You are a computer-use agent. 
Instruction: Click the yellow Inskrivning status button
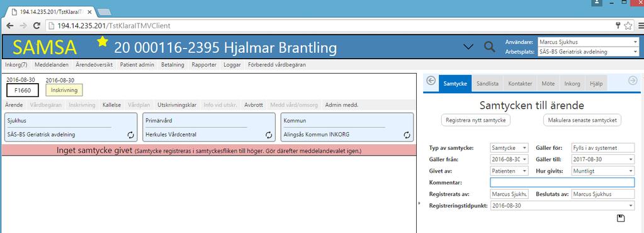pos(64,90)
